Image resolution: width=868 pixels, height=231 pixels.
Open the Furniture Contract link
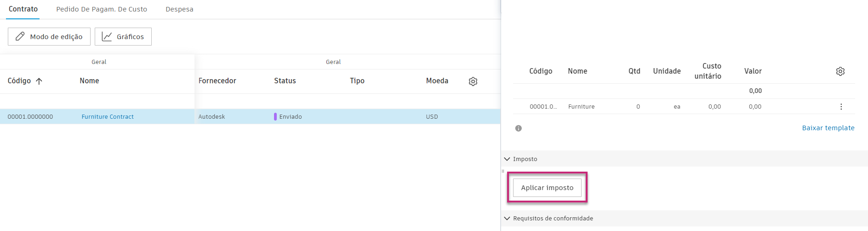tap(108, 117)
